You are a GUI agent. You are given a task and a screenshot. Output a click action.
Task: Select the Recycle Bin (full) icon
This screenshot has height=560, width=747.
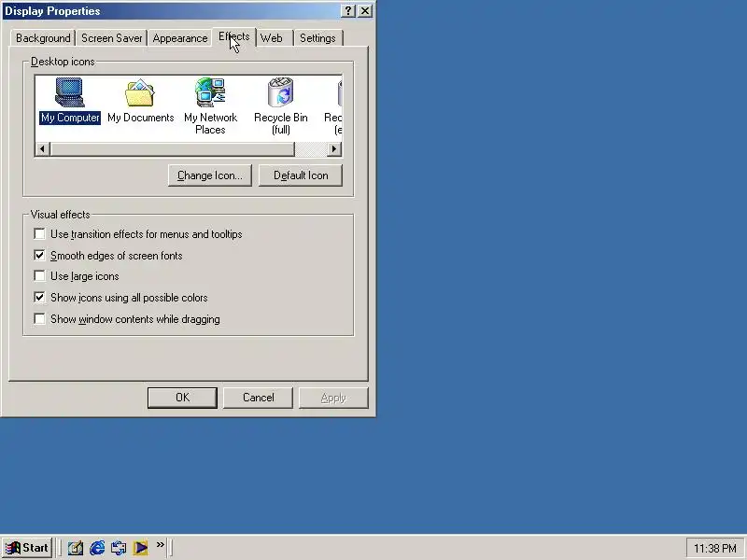point(281,105)
